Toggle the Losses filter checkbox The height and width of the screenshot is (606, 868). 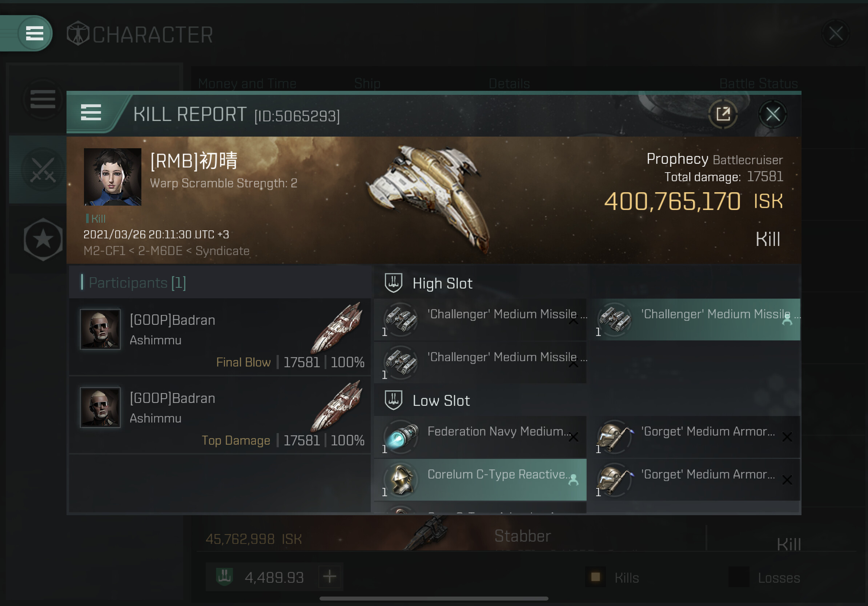(738, 577)
